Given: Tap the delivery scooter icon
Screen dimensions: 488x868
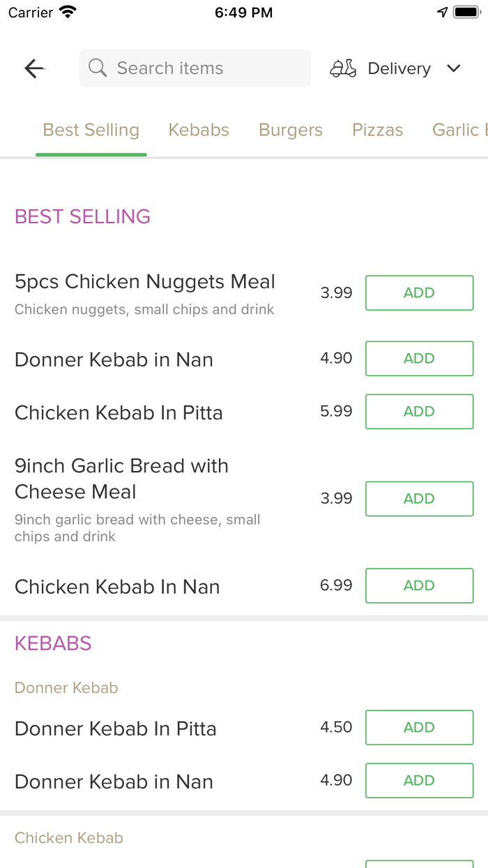Looking at the screenshot, I should (x=343, y=68).
